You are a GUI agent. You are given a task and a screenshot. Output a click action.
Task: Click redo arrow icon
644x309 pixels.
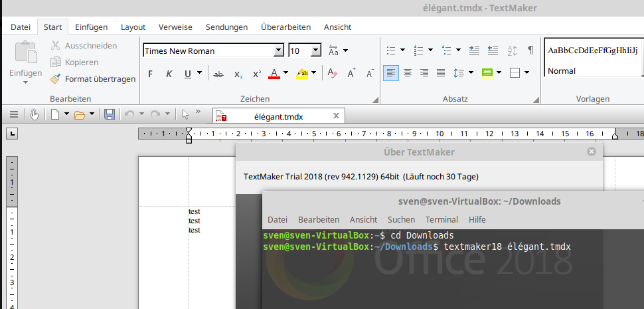(x=155, y=115)
